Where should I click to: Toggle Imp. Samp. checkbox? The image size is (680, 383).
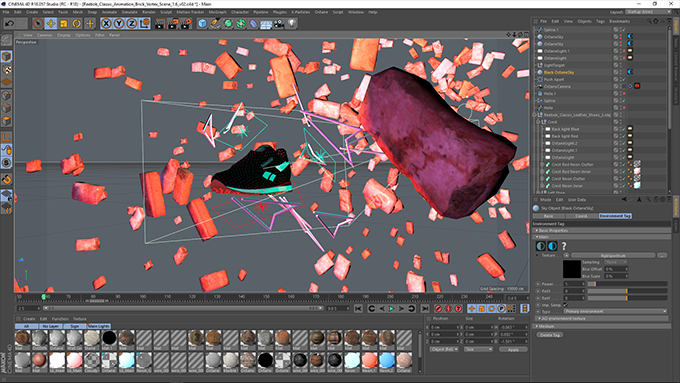[x=565, y=305]
